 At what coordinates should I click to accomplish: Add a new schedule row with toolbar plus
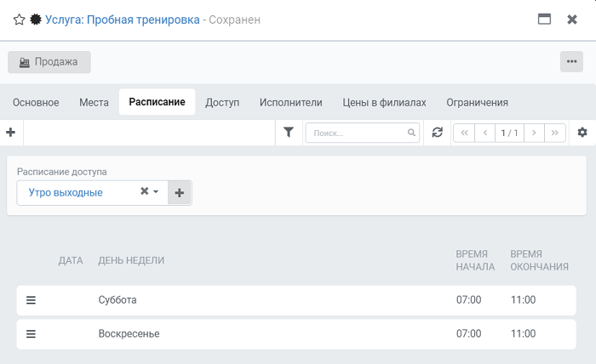[x=11, y=133]
